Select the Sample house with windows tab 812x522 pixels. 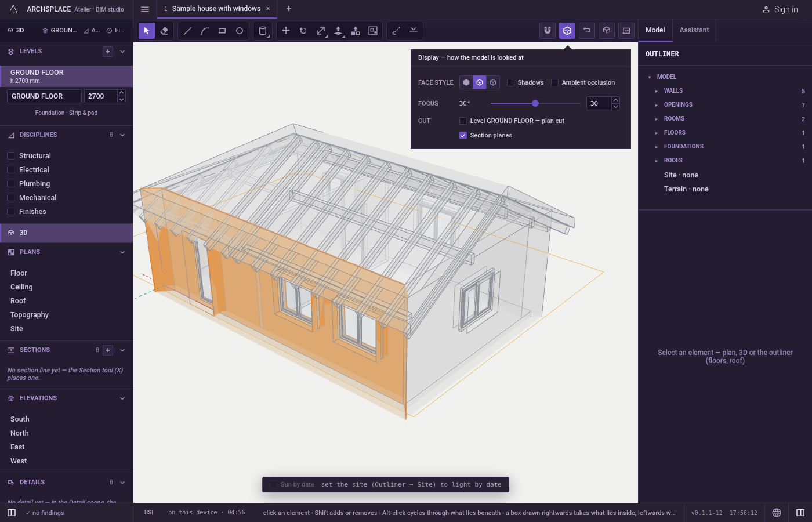(216, 9)
